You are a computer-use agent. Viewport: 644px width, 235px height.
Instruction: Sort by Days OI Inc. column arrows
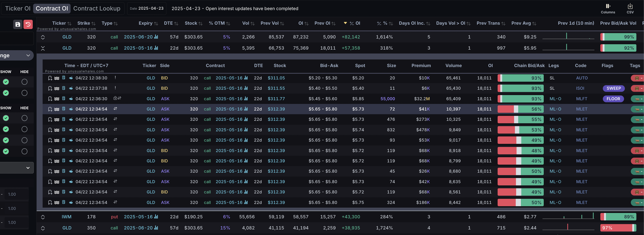click(x=428, y=23)
